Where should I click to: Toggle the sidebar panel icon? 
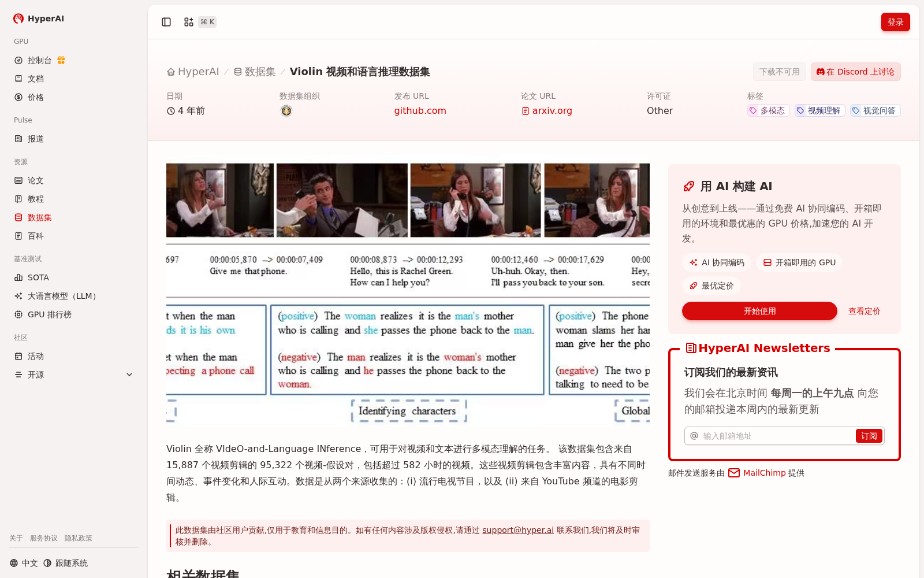166,22
